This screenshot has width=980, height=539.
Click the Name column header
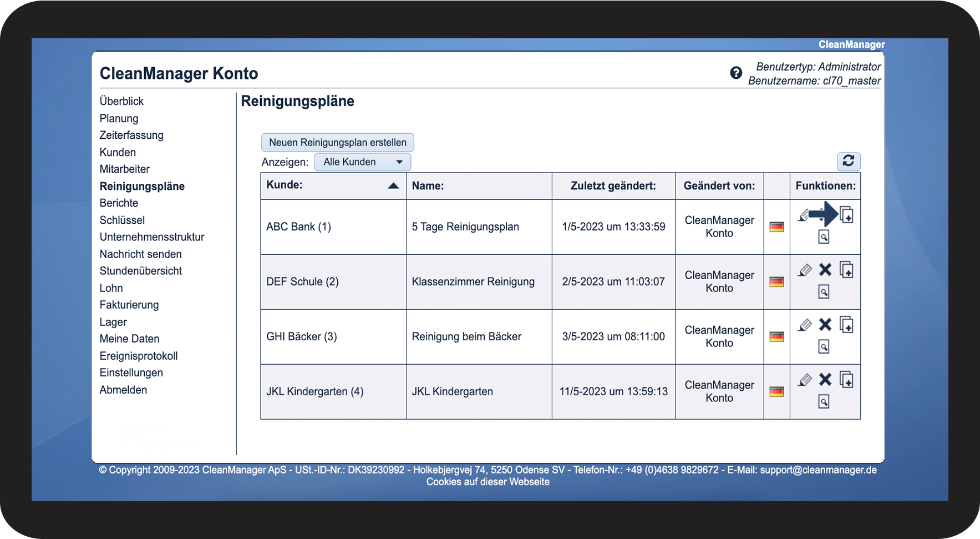pyautogui.click(x=428, y=186)
